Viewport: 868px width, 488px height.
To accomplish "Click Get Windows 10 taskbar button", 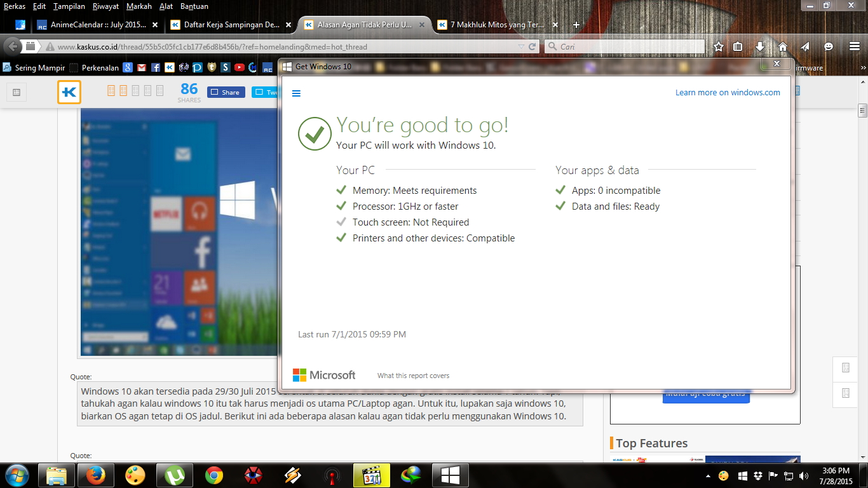I will 451,475.
